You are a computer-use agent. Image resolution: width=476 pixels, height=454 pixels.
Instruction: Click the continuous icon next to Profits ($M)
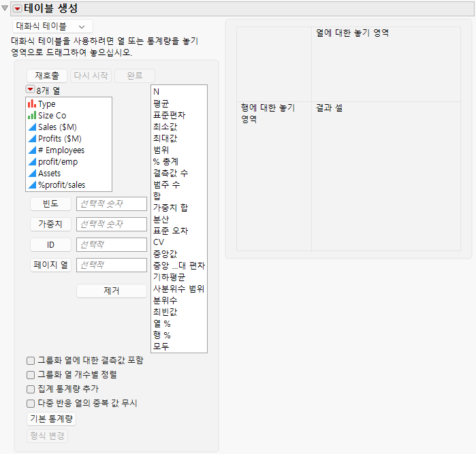click(32, 138)
